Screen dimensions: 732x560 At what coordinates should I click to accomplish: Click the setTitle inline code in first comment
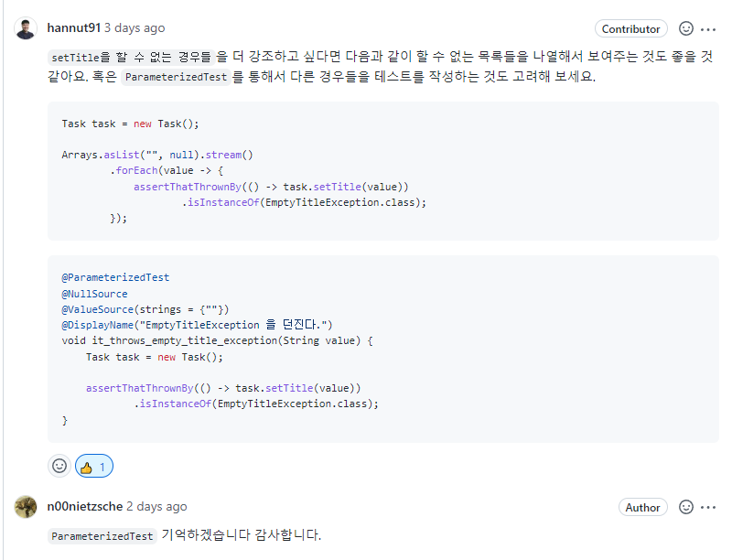[x=75, y=57]
